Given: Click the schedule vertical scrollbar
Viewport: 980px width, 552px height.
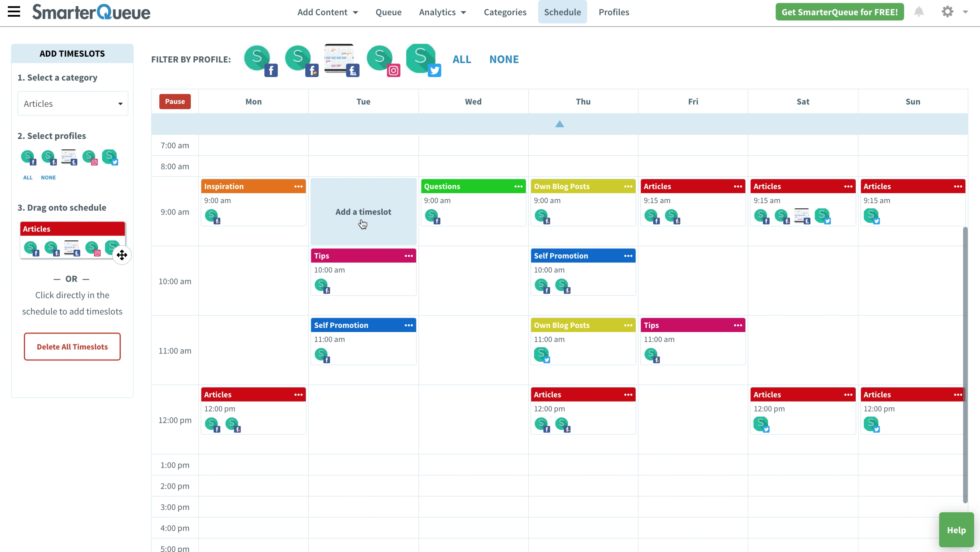Looking at the screenshot, I should point(965,365).
